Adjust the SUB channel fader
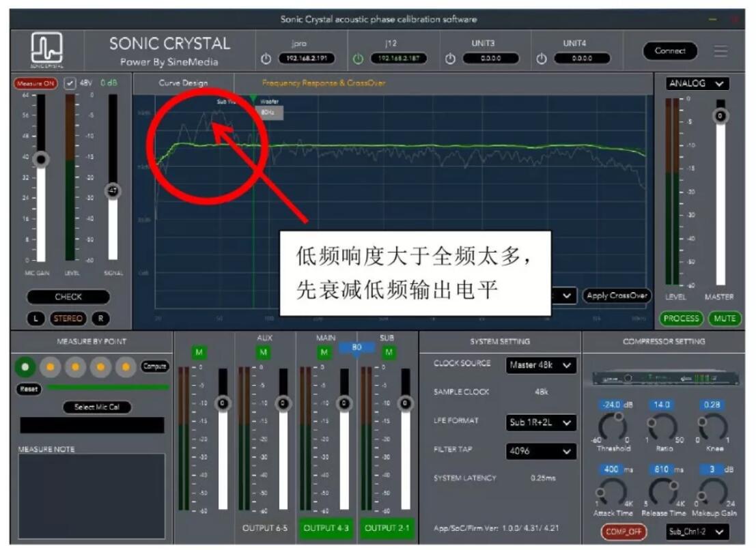 point(406,403)
